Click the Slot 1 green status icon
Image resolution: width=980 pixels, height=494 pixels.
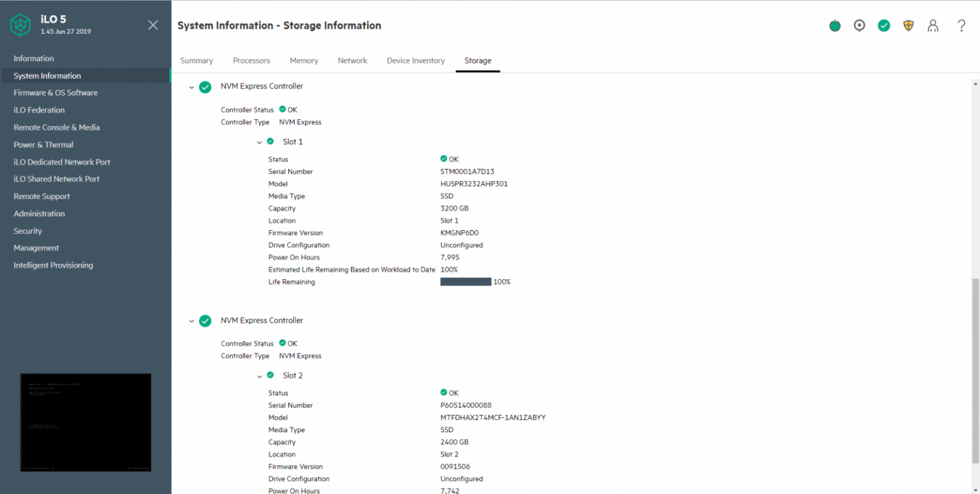click(271, 142)
